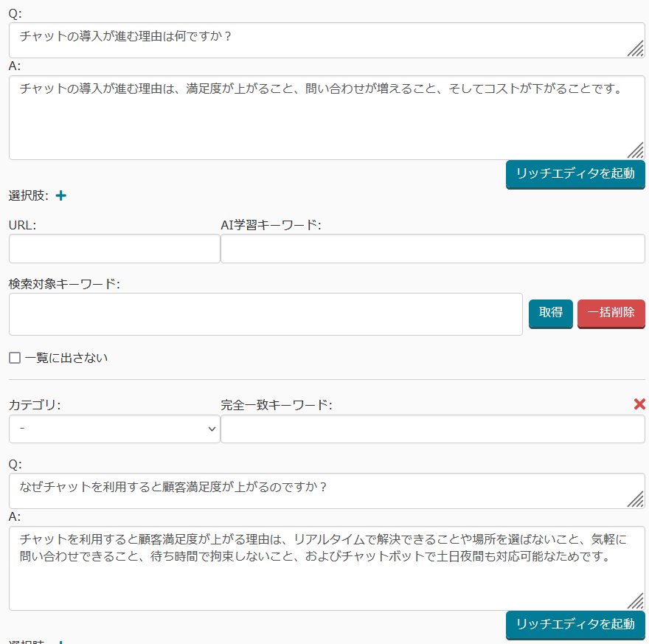
Task: Enable the 一覧に出さない checkbox
Action: point(15,359)
